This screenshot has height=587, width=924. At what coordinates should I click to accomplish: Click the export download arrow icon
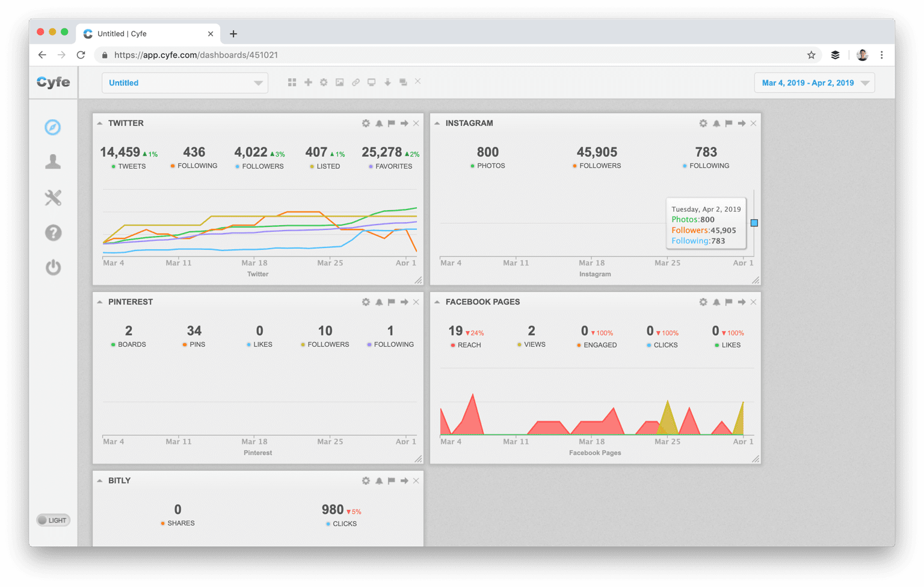(x=387, y=82)
